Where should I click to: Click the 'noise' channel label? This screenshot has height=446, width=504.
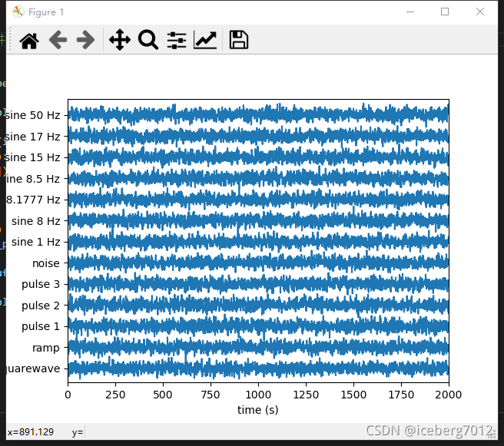tap(46, 263)
